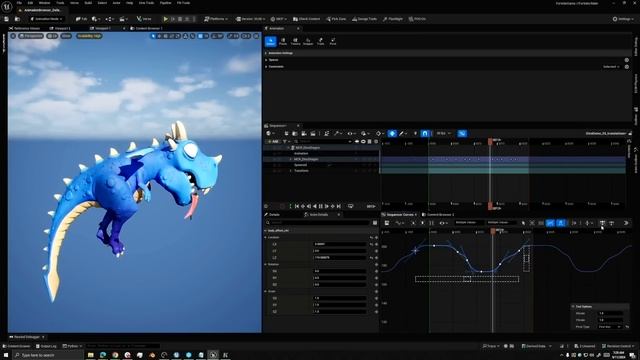Select the Tweens tool in Animation panel
The image size is (640, 360).
pos(296,41)
